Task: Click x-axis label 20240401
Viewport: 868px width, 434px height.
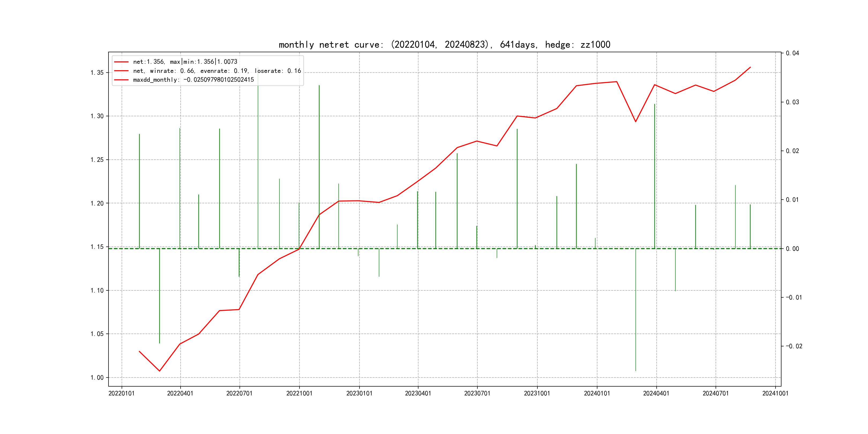Action: pos(656,394)
